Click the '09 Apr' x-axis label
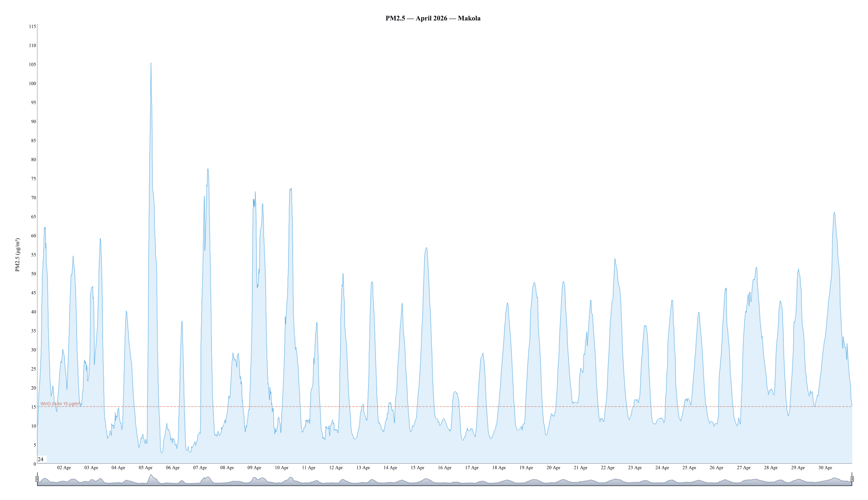 tap(254, 468)
